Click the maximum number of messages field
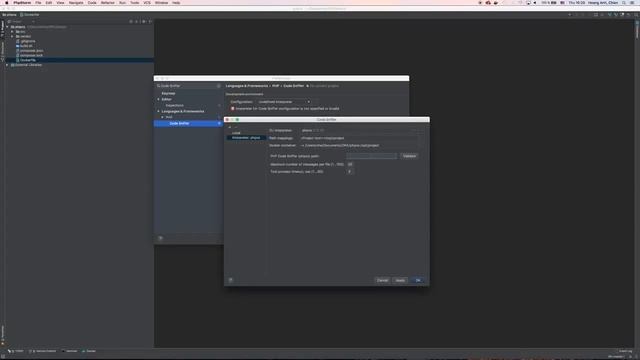Viewport: 640px width, 360px height. [x=350, y=164]
